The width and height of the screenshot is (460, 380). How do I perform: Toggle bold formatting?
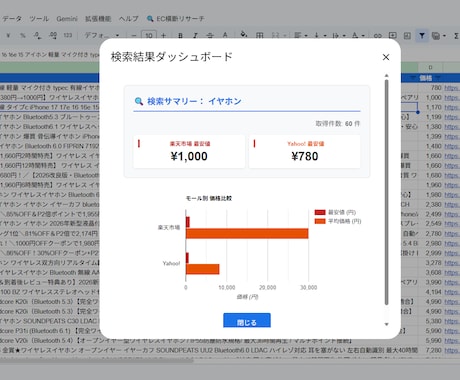[x=180, y=35]
